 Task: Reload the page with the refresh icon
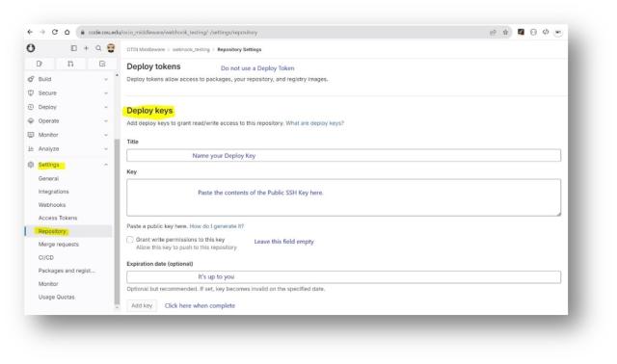pos(55,32)
